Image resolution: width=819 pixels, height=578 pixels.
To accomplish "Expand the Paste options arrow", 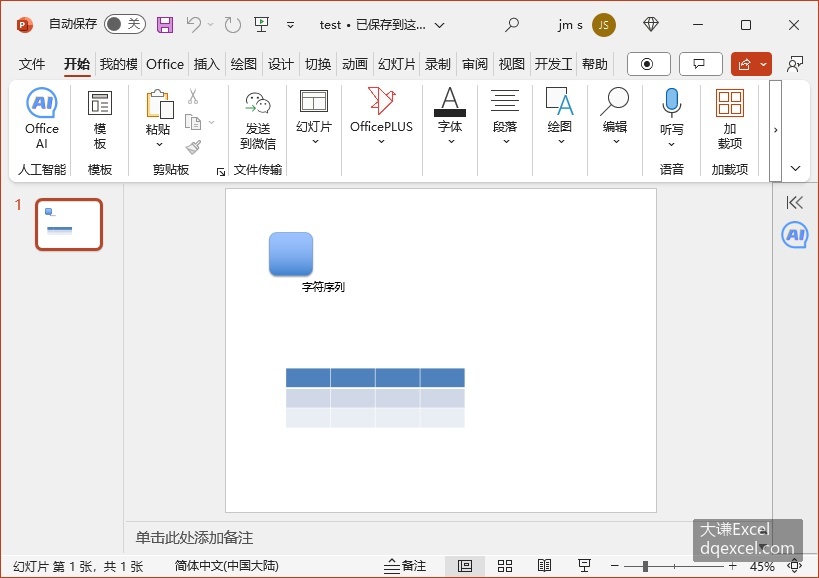I will click(x=159, y=145).
